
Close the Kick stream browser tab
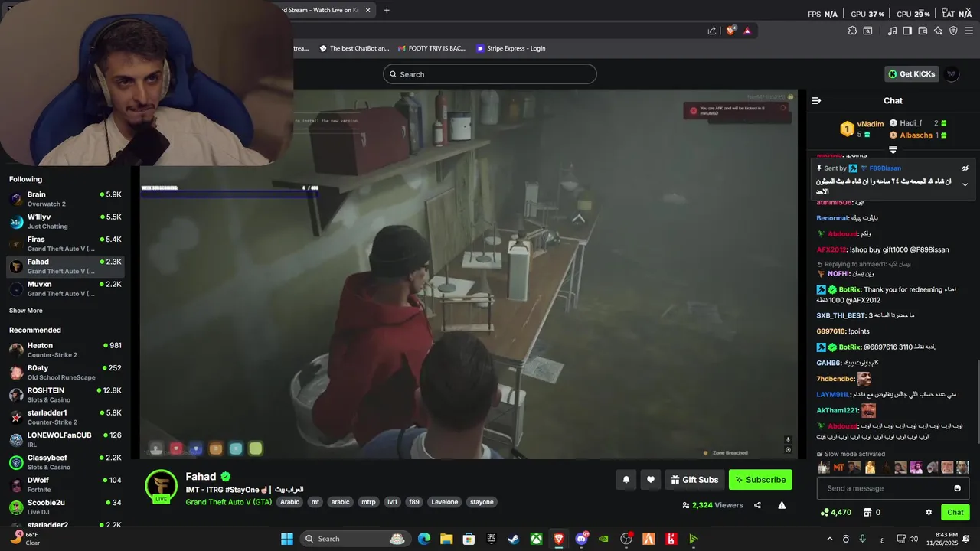[x=367, y=10]
